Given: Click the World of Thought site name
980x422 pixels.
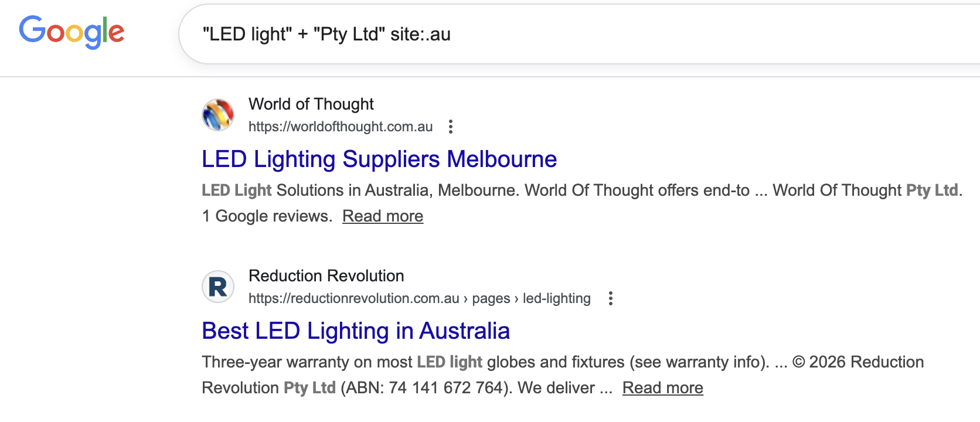Looking at the screenshot, I should [311, 104].
